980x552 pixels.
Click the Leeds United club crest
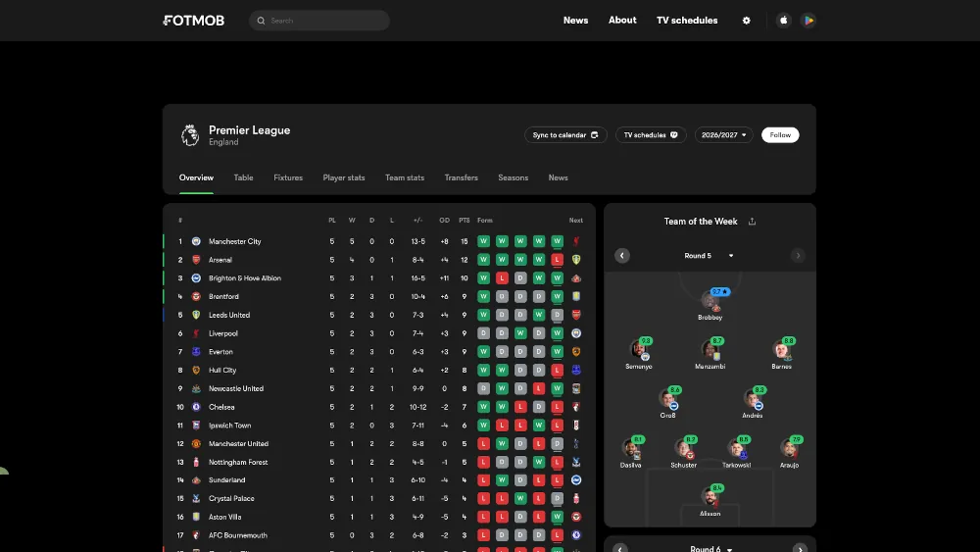(196, 315)
